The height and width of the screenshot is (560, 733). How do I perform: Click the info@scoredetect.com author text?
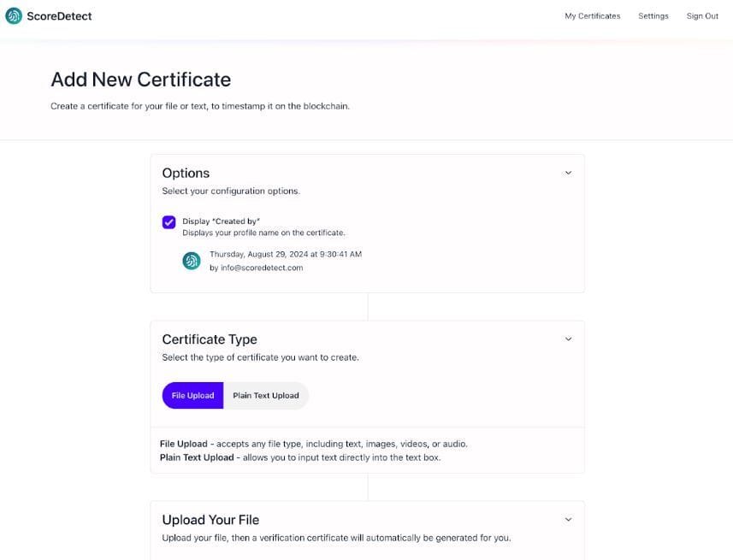click(256, 268)
